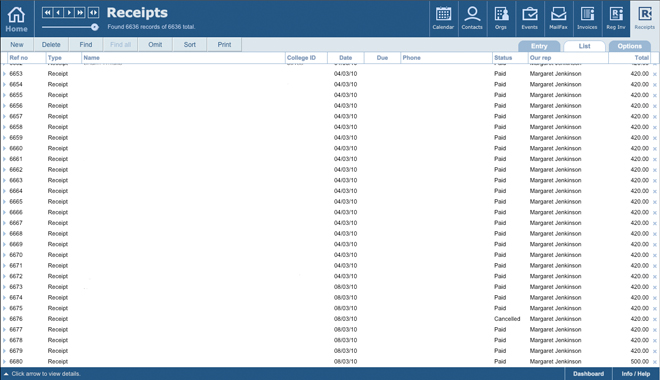Expand details for receipt 6671
Viewport: 660px width, 380px height.
[x=4, y=266]
